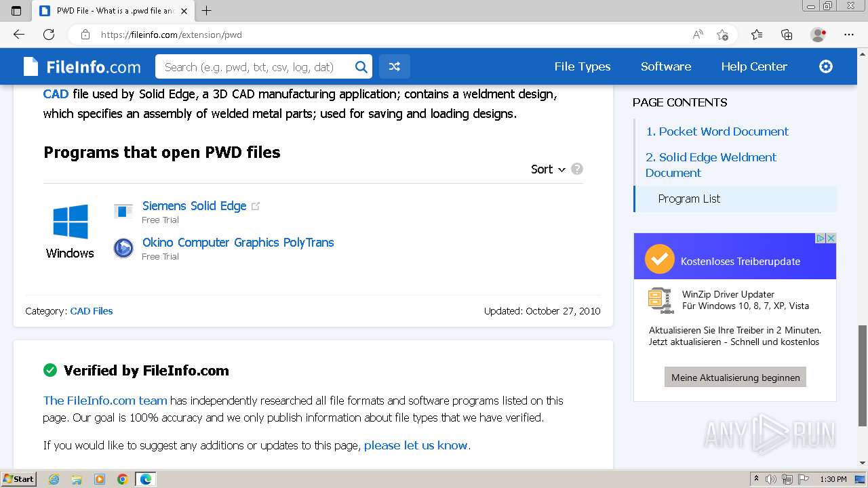Open the tab actions menu icon
This screenshot has width=868, height=488.
coord(16,11)
